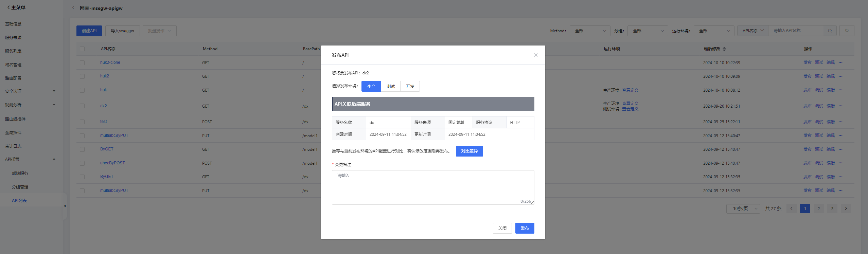This screenshot has width=868, height=254.
Task: Open 路由级插件 in sidebar
Action: [15, 119]
